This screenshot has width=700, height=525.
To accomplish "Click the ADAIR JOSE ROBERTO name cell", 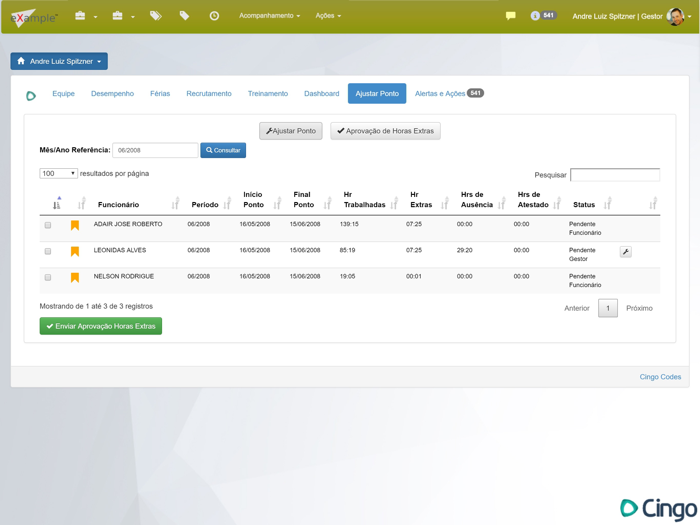I will click(x=128, y=224).
